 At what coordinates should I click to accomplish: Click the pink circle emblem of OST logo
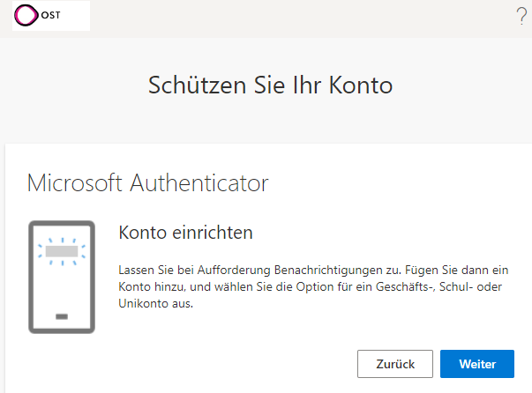click(27, 16)
